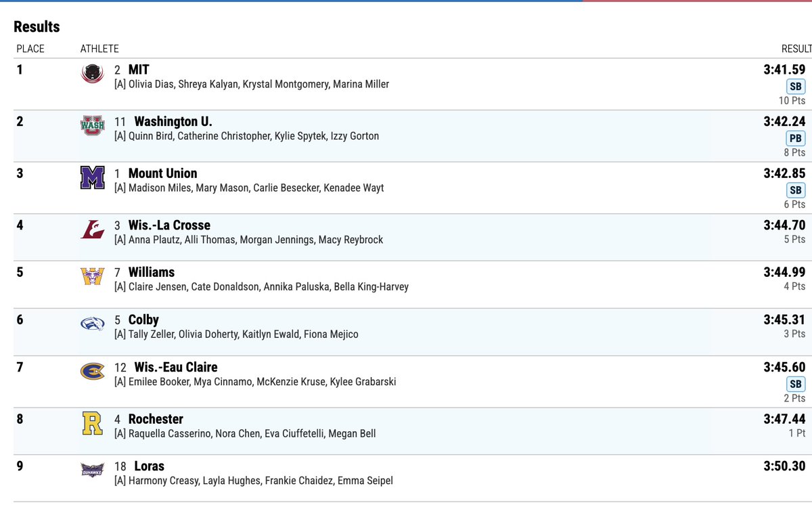
Task: Click the 10 Pts score for MIT
Action: 792,101
